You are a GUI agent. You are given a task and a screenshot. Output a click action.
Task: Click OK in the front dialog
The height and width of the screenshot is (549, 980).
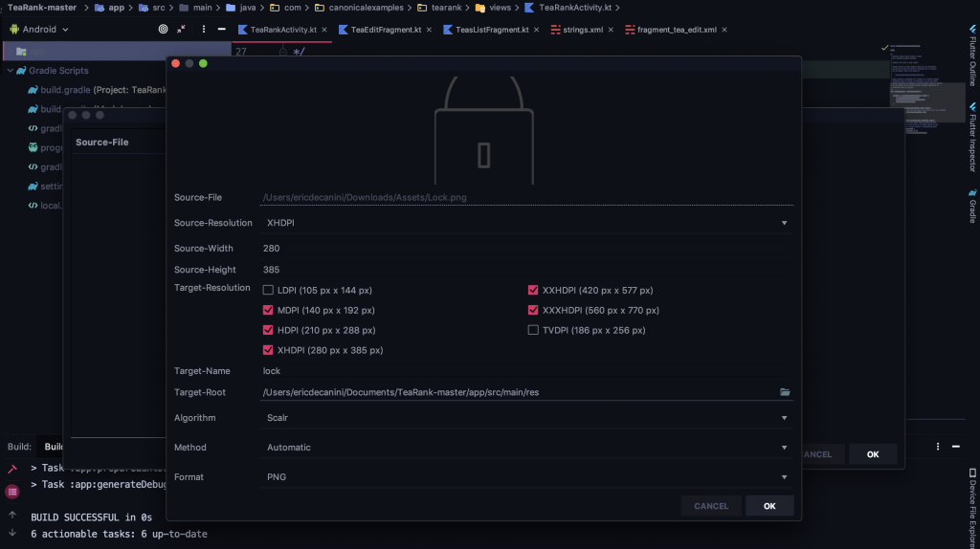click(769, 506)
